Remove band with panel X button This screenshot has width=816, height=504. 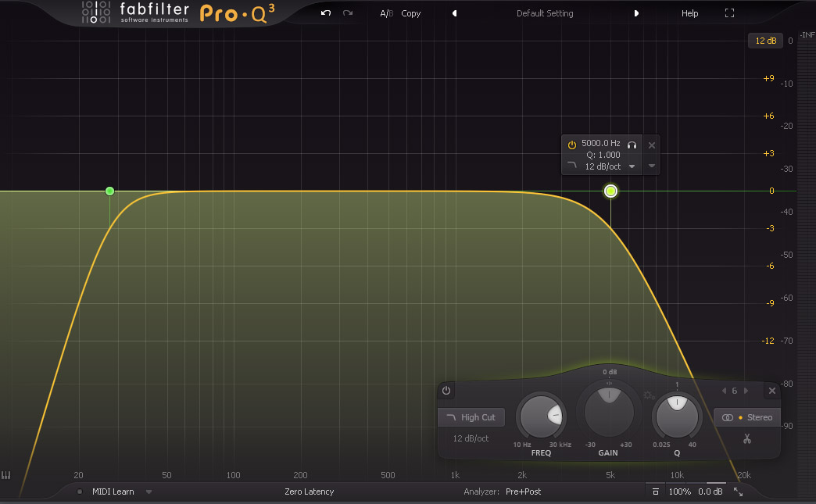point(772,391)
